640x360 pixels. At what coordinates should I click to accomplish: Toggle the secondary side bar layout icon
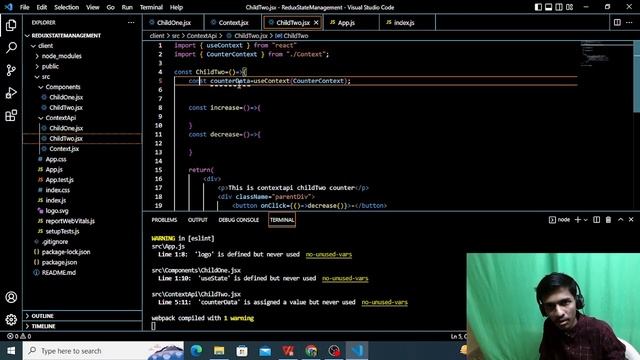coord(559,7)
